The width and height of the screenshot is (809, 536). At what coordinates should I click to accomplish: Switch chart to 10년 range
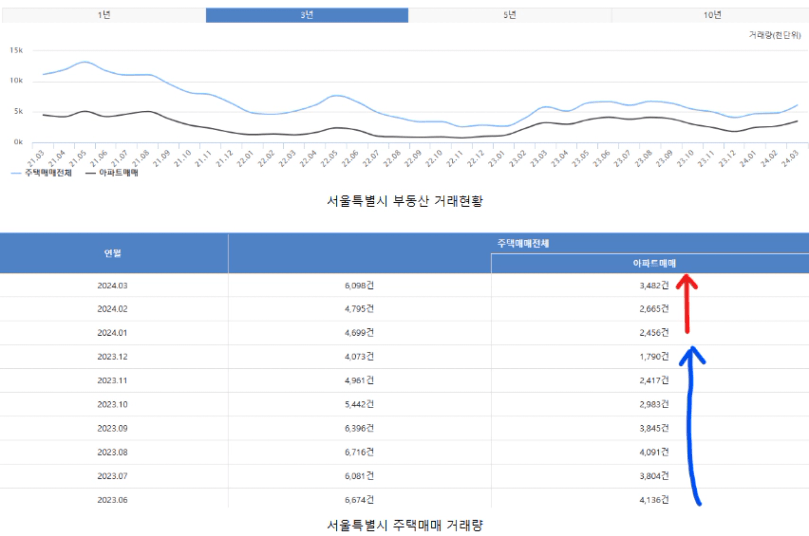712,15
